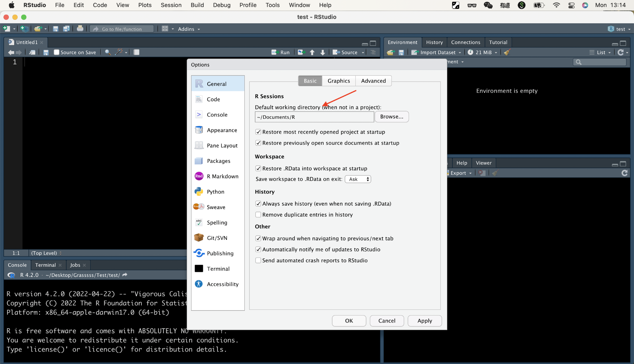Open the Top Level scope selector
This screenshot has height=364, width=634.
[x=46, y=253]
